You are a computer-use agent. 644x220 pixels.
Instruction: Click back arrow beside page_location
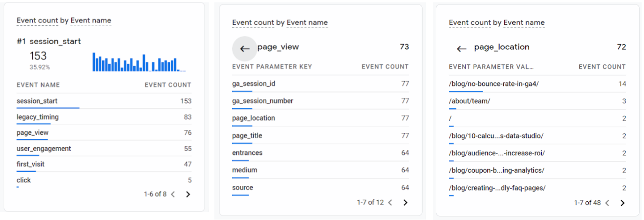[462, 49]
